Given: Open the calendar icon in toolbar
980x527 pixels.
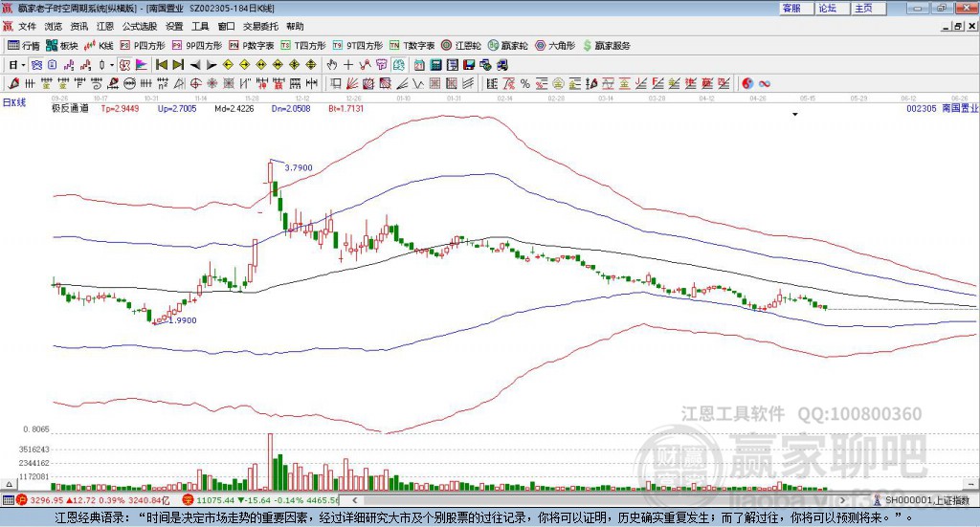Looking at the screenshot, I should click(x=419, y=65).
